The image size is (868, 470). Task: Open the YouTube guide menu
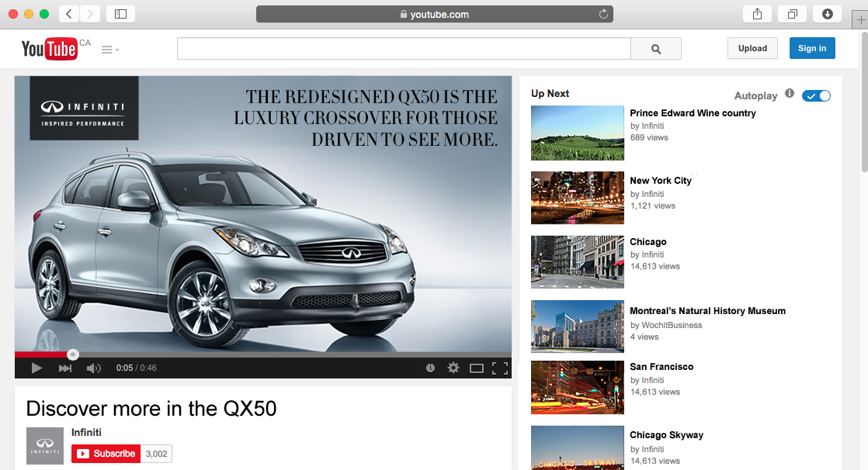tap(110, 50)
